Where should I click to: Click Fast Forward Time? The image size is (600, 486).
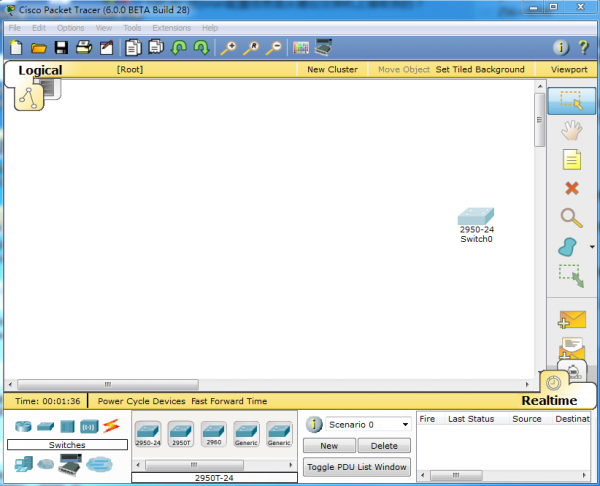[229, 401]
